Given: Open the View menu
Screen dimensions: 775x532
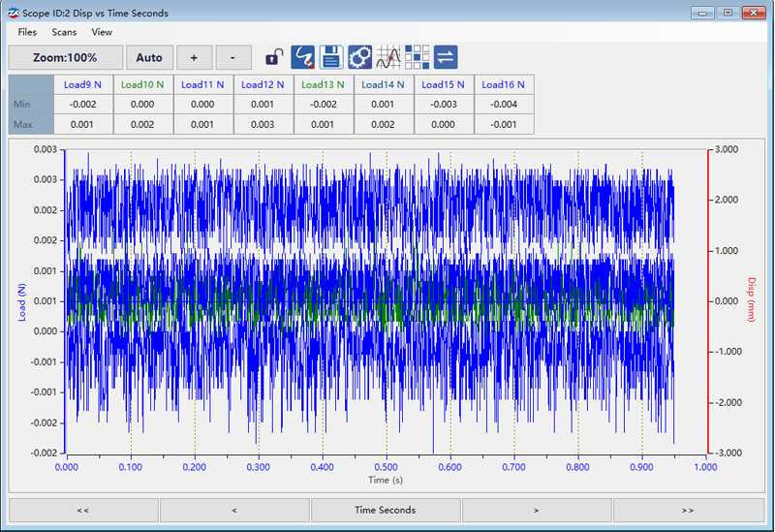Looking at the screenshot, I should pyautogui.click(x=102, y=32).
